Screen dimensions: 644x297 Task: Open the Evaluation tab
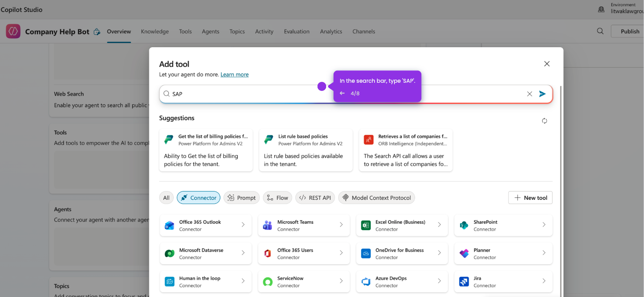[x=297, y=32]
